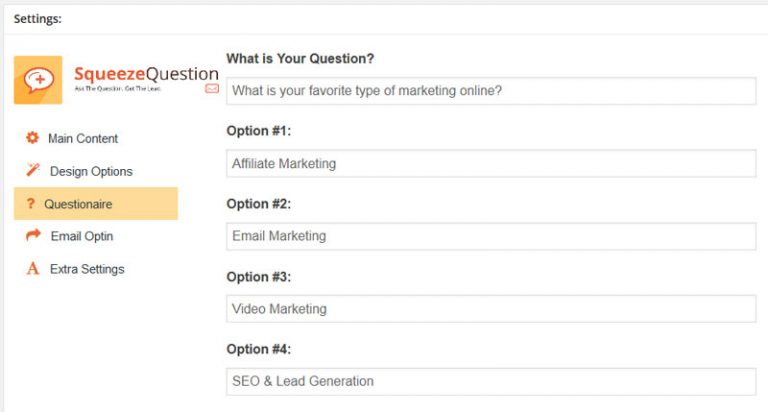The height and width of the screenshot is (412, 768).
Task: Focus the Option #1 Affiliate Marketing field
Action: point(491,164)
